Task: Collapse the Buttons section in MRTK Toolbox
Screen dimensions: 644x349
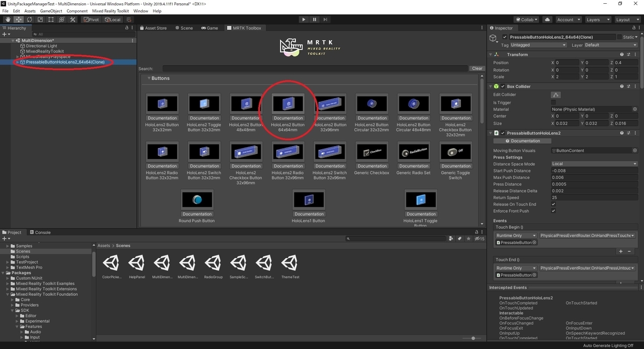Action: click(x=148, y=78)
